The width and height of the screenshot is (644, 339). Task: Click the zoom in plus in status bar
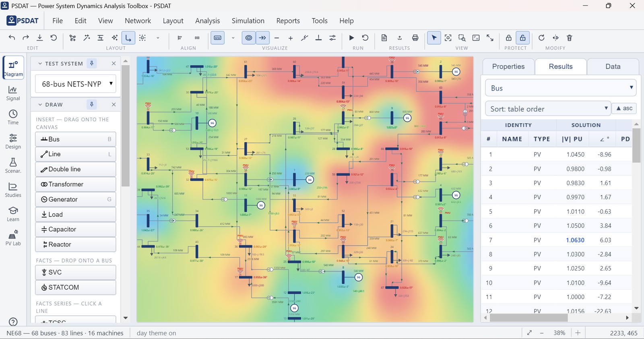click(578, 333)
